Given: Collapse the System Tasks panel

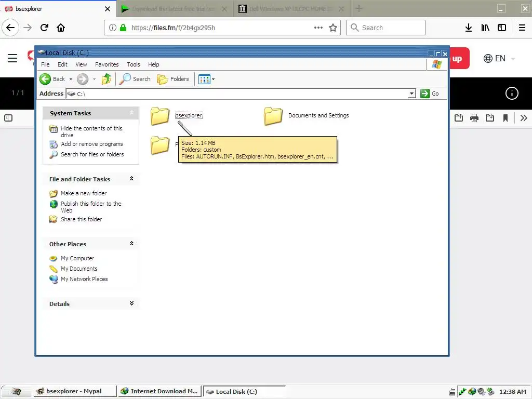Looking at the screenshot, I should 131,113.
